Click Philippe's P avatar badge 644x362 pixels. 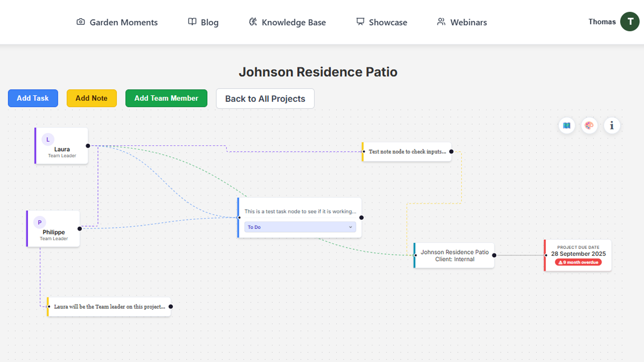tap(40, 222)
